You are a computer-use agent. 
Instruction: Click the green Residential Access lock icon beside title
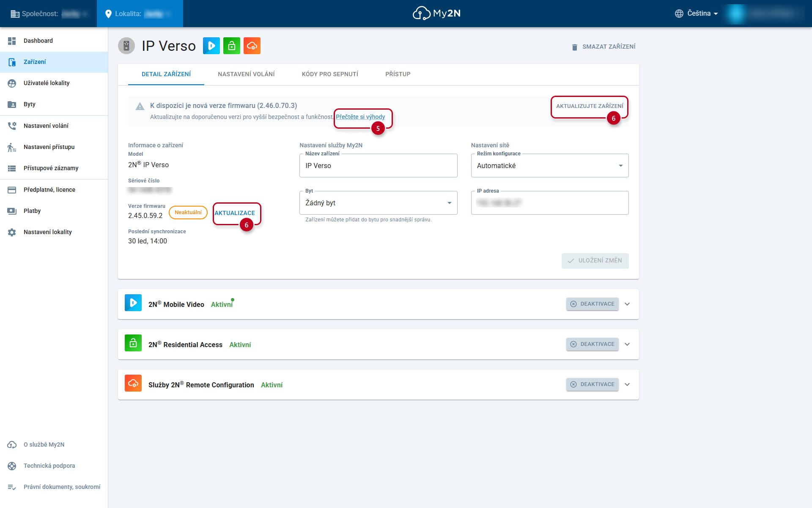[232, 46]
